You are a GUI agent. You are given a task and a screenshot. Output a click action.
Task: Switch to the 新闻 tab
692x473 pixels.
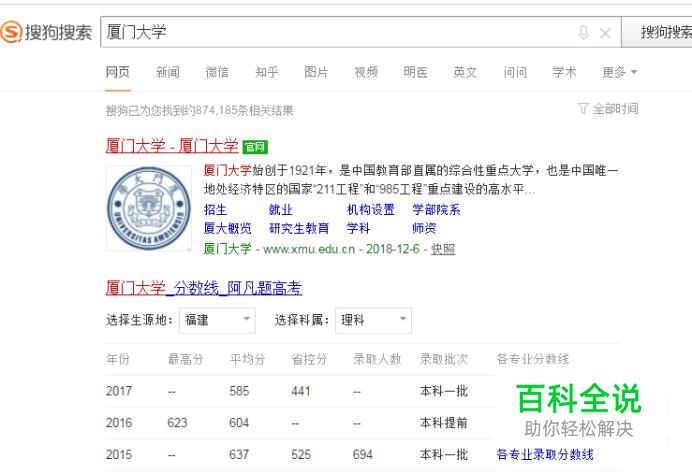[168, 72]
